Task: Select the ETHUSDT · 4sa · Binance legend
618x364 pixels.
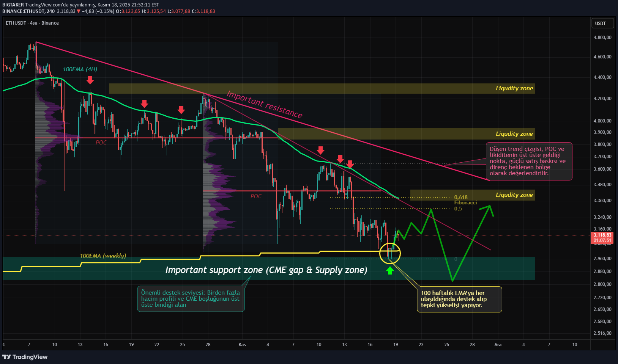Action: click(x=32, y=23)
